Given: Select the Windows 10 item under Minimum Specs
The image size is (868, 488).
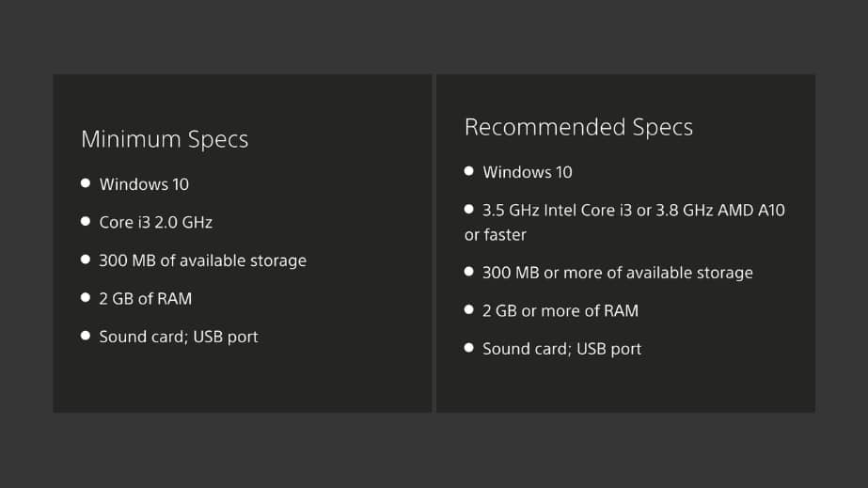Looking at the screenshot, I should (144, 184).
